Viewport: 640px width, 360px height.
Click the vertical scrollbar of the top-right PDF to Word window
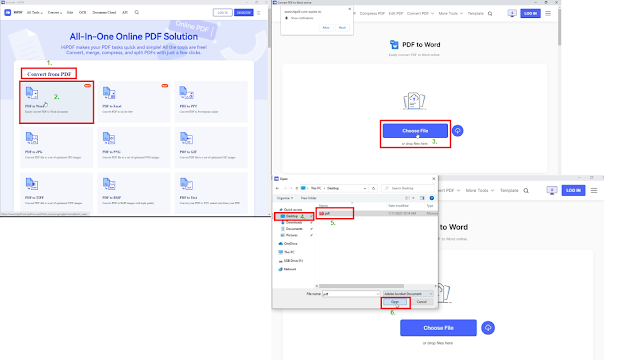559,27
